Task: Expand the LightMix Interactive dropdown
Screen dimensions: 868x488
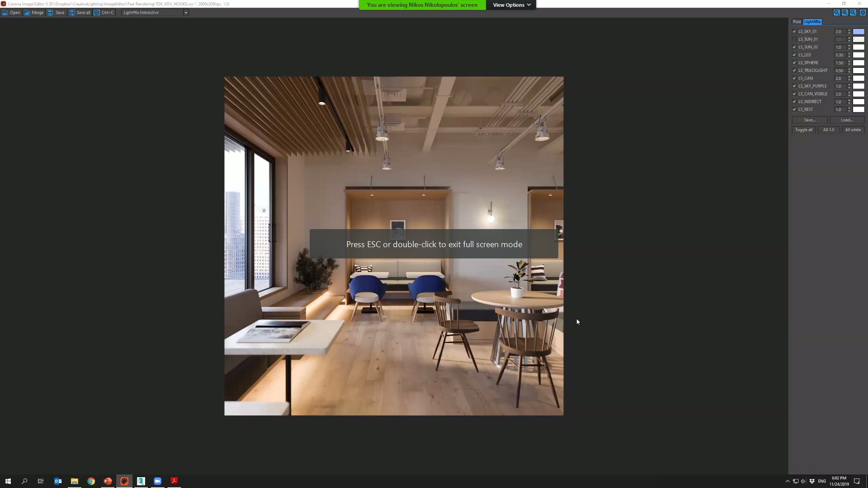Action: 186,13
